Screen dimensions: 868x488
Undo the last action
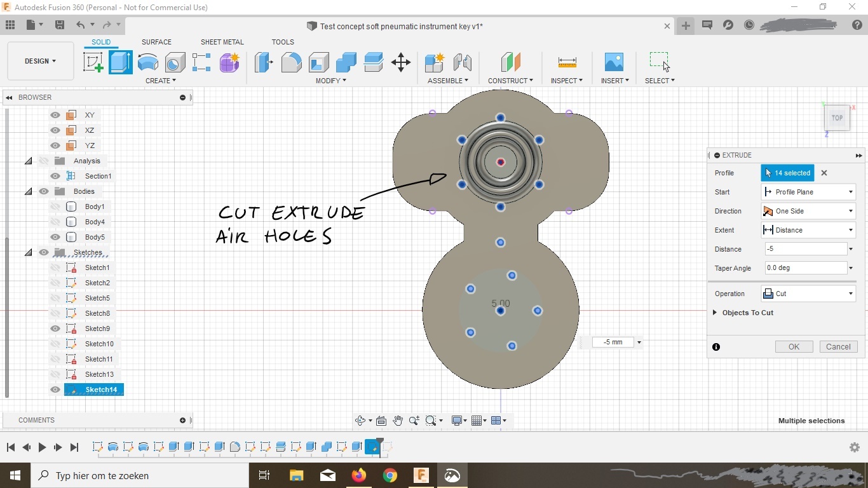(x=80, y=25)
